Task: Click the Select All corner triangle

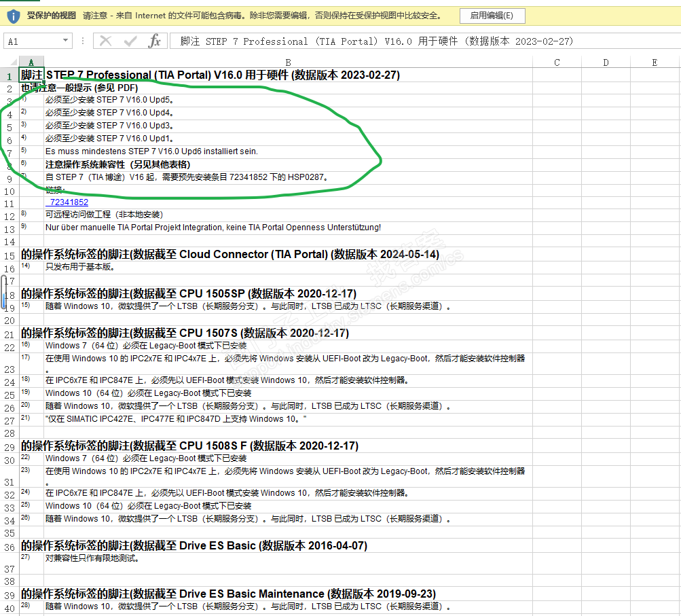Action: (14, 62)
